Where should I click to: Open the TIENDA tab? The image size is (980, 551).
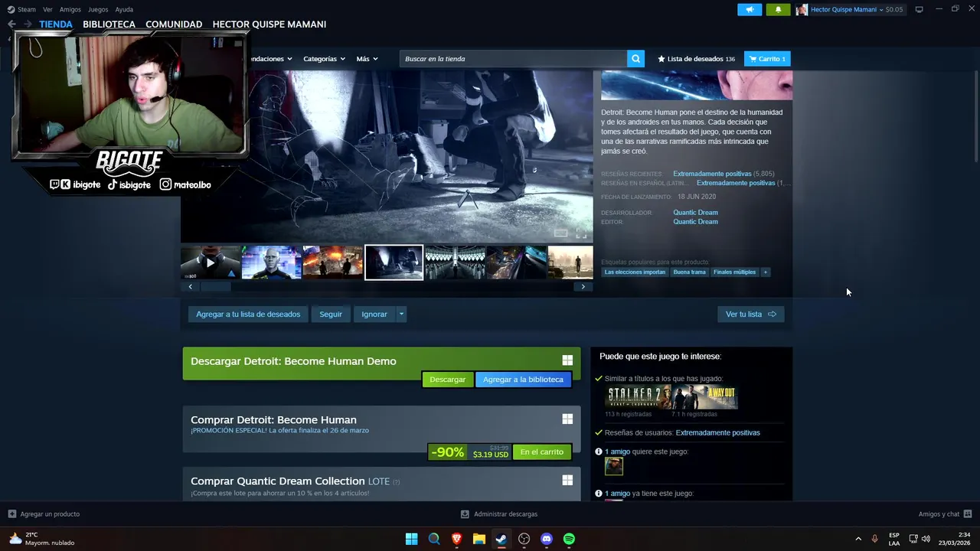pyautogui.click(x=56, y=24)
